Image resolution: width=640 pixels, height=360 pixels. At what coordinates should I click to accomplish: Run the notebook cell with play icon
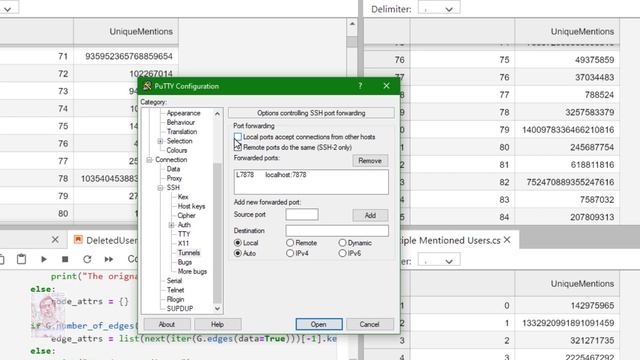click(x=44, y=259)
